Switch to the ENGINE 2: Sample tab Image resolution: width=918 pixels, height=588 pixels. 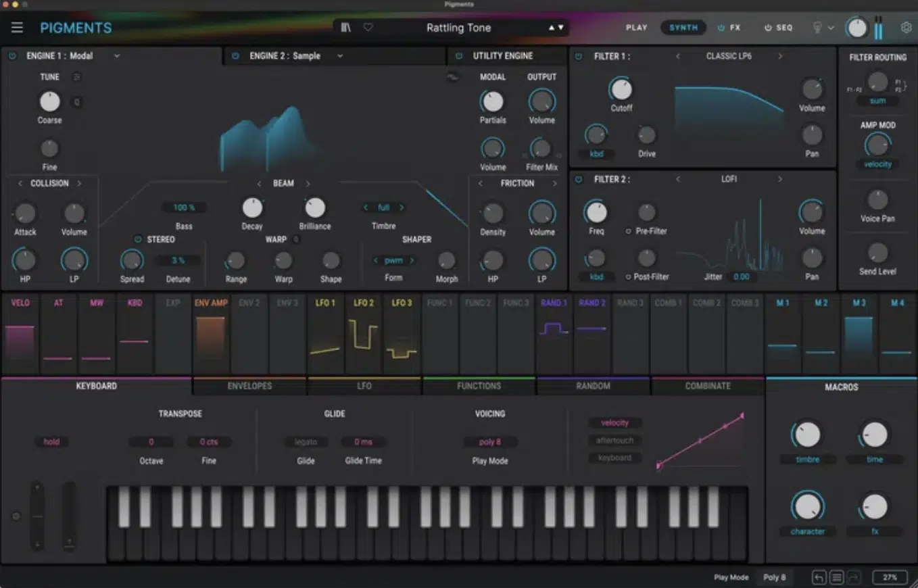coord(285,56)
